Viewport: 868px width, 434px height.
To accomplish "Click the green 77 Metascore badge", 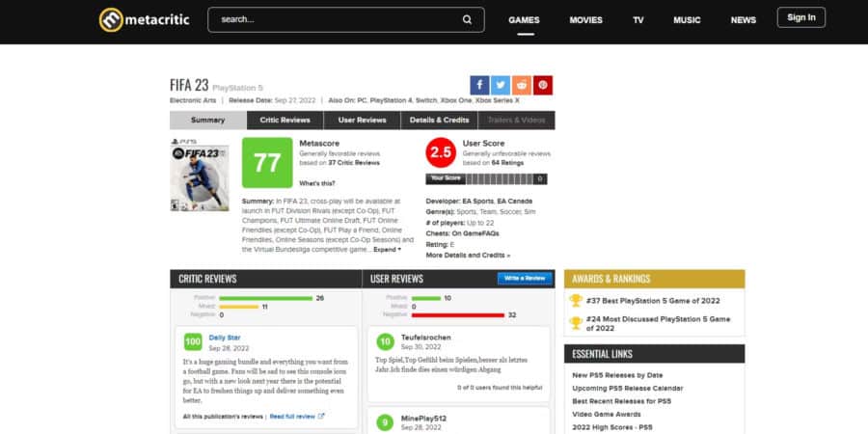I will tap(267, 163).
